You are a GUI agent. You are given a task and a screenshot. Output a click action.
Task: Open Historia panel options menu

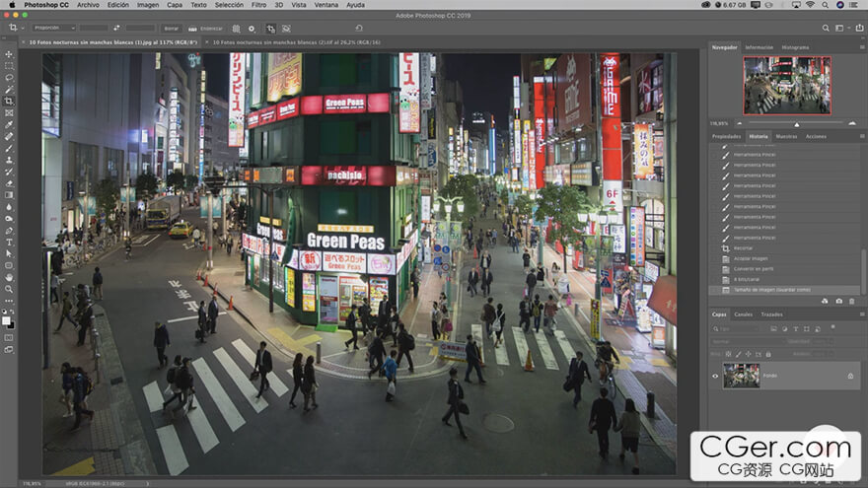[862, 136]
